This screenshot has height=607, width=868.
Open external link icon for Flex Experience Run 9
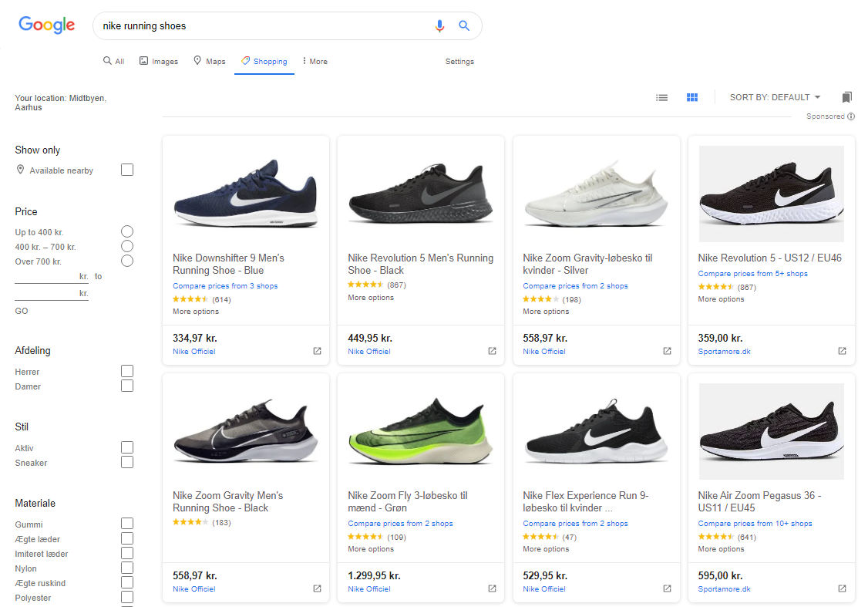pos(667,588)
